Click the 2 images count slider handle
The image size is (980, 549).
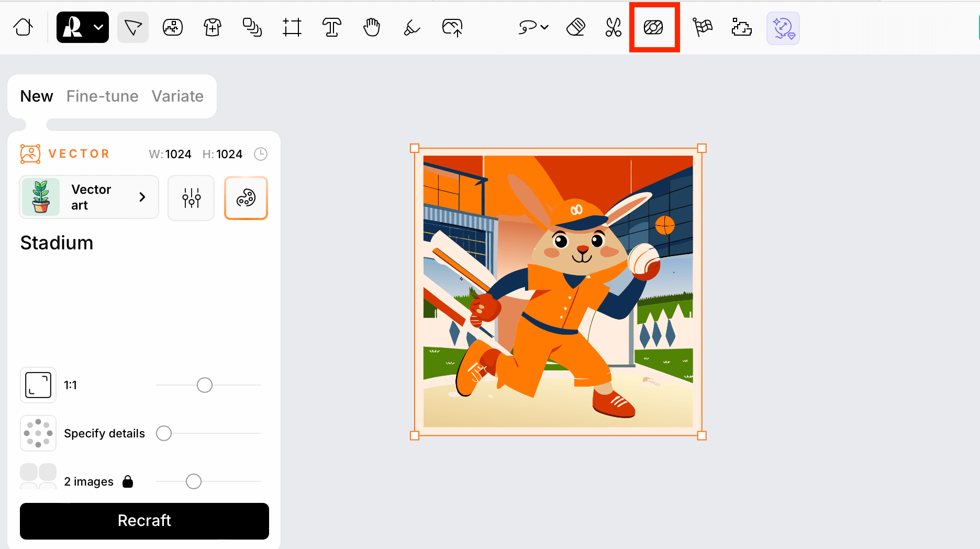194,481
